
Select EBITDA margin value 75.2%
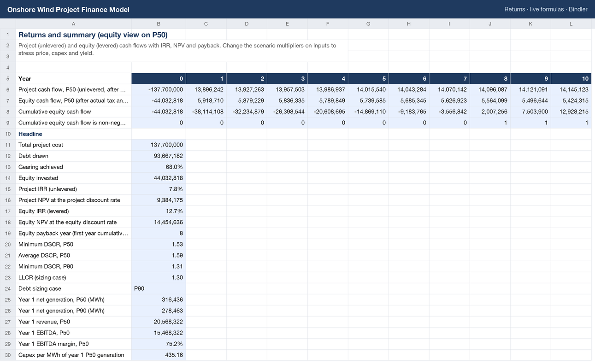click(159, 344)
